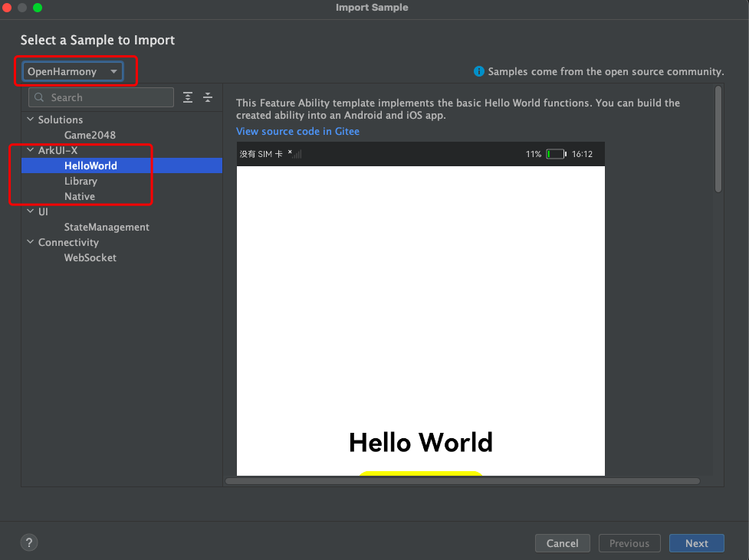Viewport: 749px width, 560px height.
Task: Focus the Search input field
Action: click(x=101, y=97)
